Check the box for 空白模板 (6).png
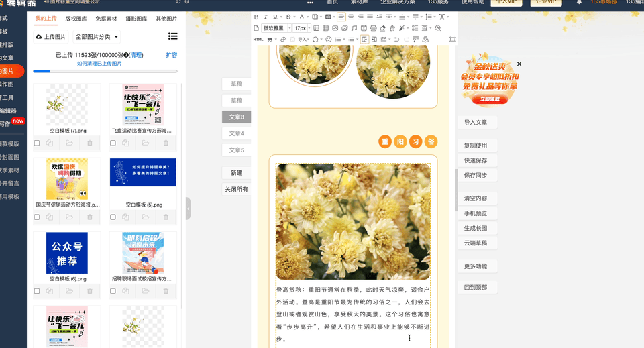Viewport: 644px width, 348px height. coord(37,290)
